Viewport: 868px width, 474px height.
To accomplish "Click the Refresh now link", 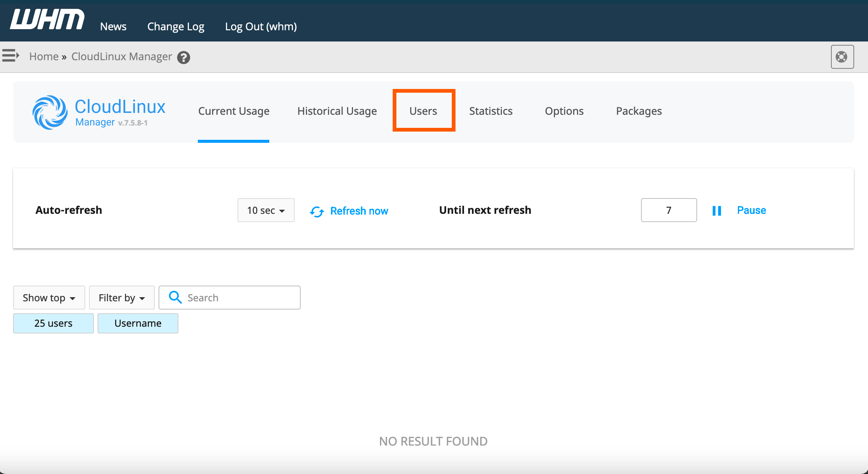I will (x=359, y=211).
